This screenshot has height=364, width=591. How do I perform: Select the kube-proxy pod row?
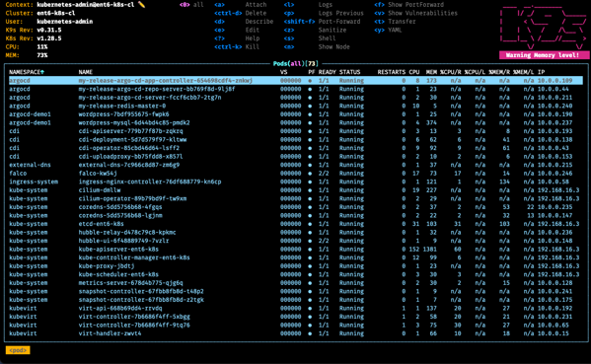pyautogui.click(x=296, y=266)
